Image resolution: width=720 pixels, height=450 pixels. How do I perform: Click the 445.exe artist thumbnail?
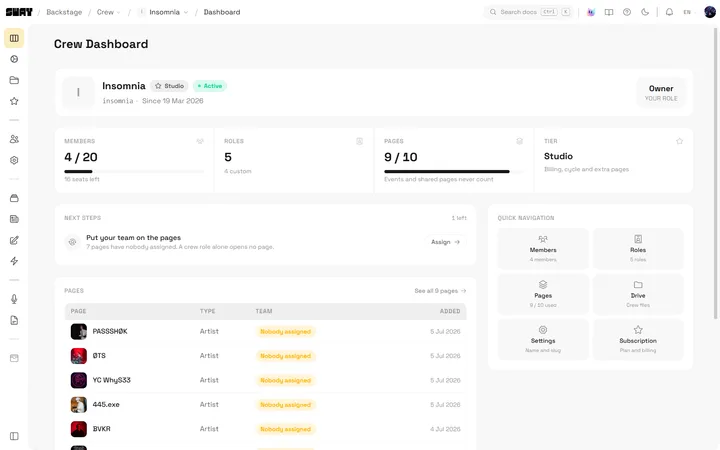click(x=79, y=405)
